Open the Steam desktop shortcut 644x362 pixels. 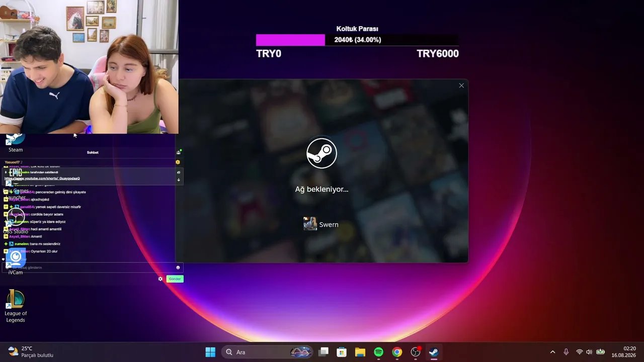tap(15, 143)
